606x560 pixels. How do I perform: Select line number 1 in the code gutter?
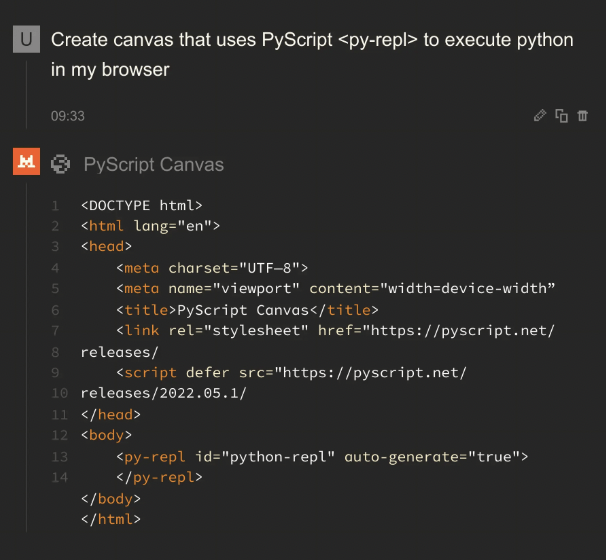pyautogui.click(x=56, y=205)
